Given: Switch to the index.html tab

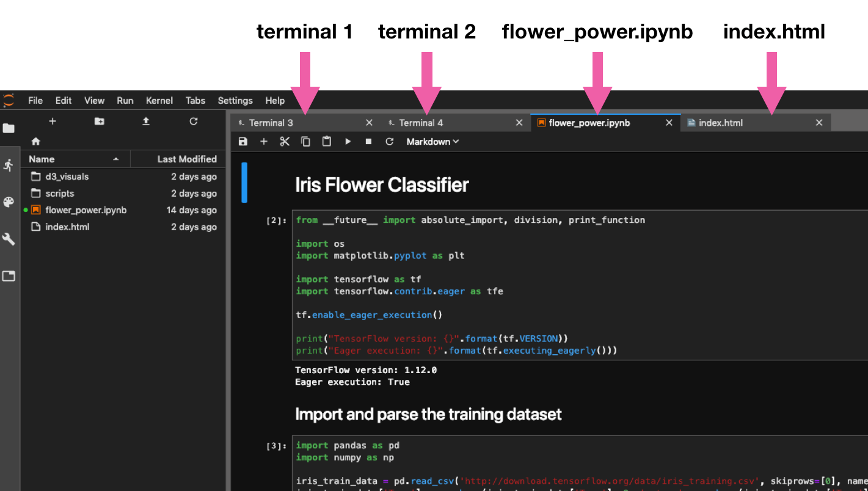Looking at the screenshot, I should (721, 123).
